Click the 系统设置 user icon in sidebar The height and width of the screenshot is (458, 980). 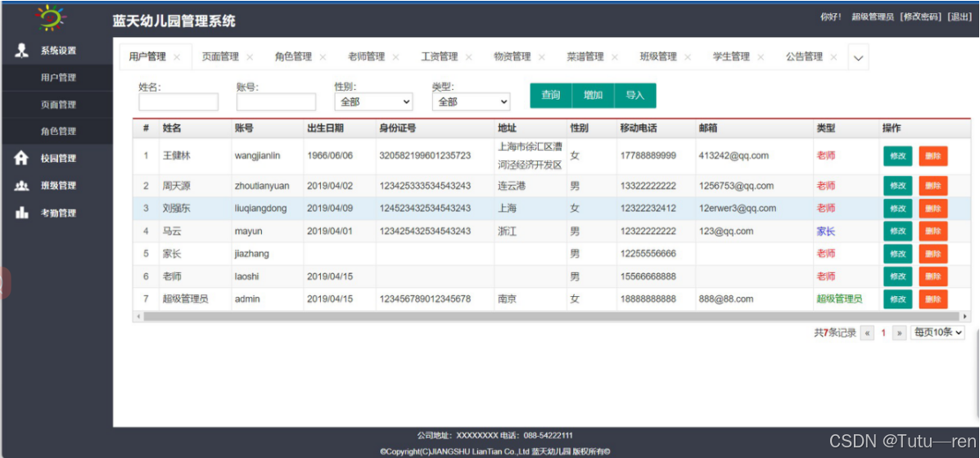pos(22,51)
